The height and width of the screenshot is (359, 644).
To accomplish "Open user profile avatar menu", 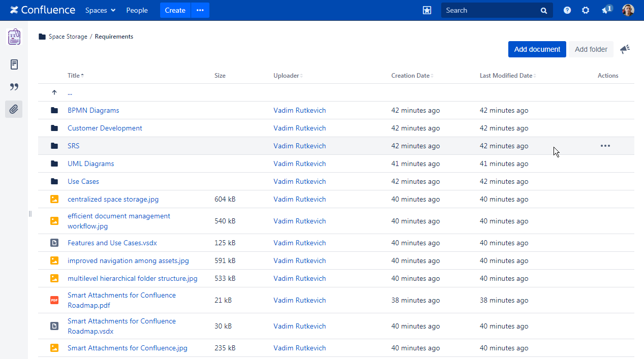I will click(x=628, y=10).
